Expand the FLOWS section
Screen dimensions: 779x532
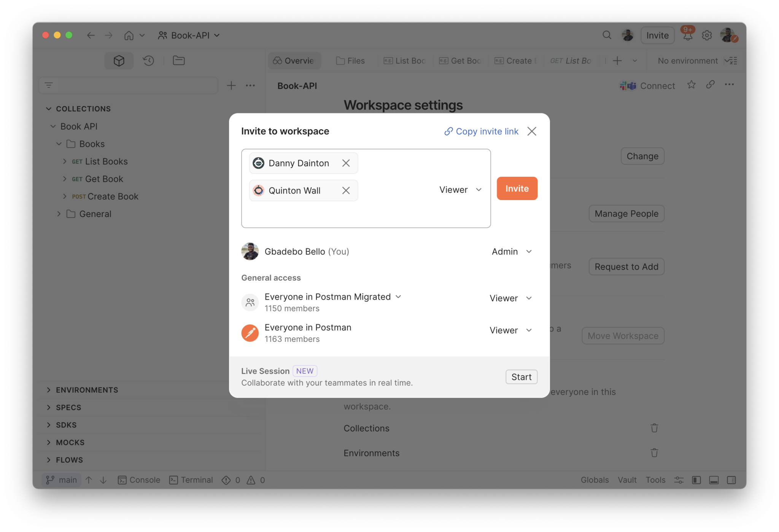pos(49,460)
